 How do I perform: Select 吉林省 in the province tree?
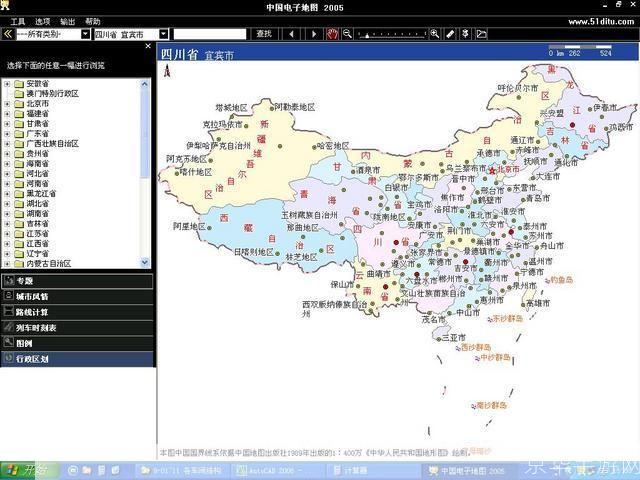pyautogui.click(x=38, y=224)
